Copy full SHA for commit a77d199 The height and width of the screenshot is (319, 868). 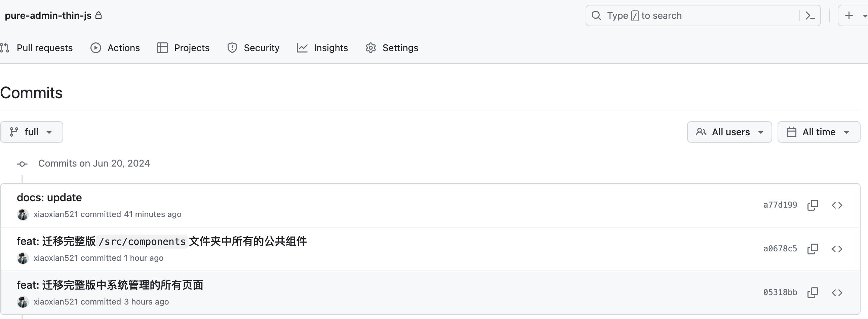point(813,205)
